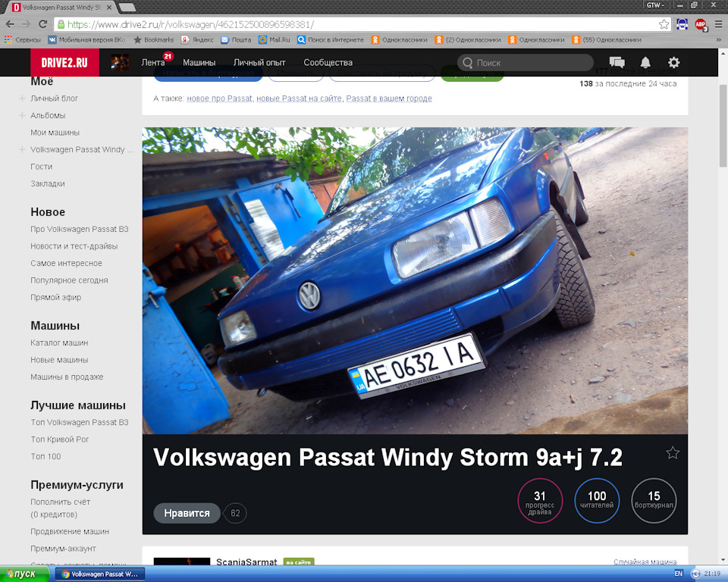Open Мои машины sidebar link
This screenshot has width=728, height=582.
[55, 133]
